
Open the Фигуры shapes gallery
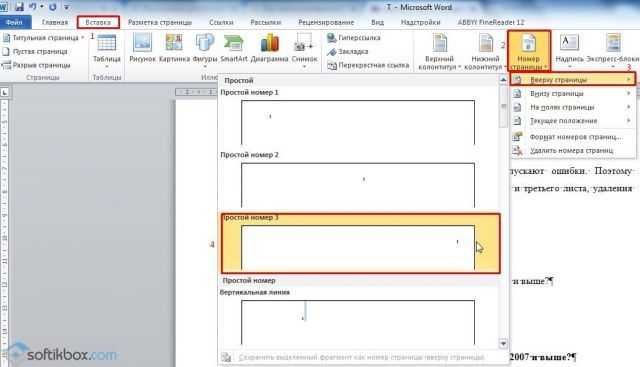click(x=204, y=43)
